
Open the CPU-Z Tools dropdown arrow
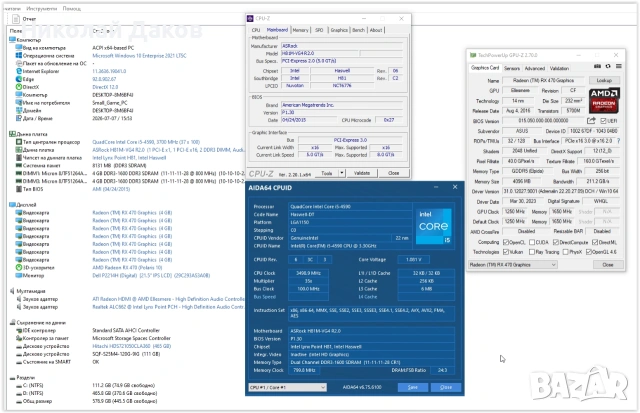click(x=342, y=173)
